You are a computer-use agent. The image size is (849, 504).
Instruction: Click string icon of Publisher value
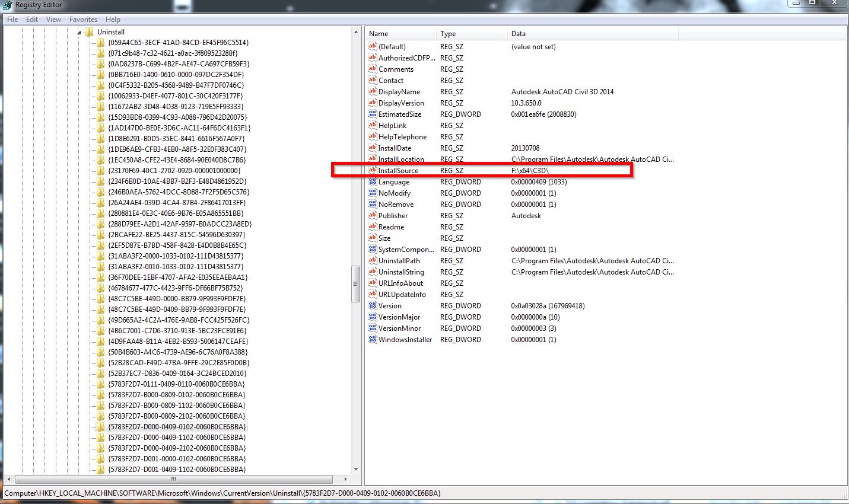pos(373,215)
